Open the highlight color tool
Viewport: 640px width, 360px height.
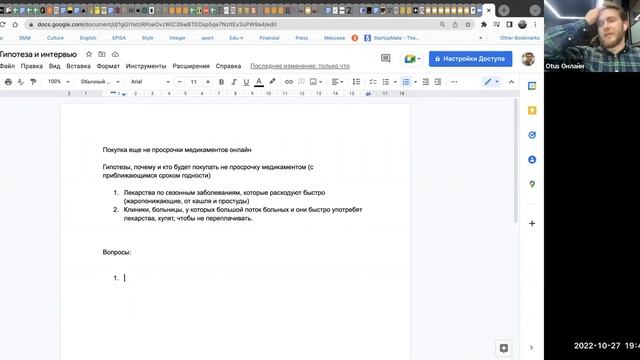(272, 82)
